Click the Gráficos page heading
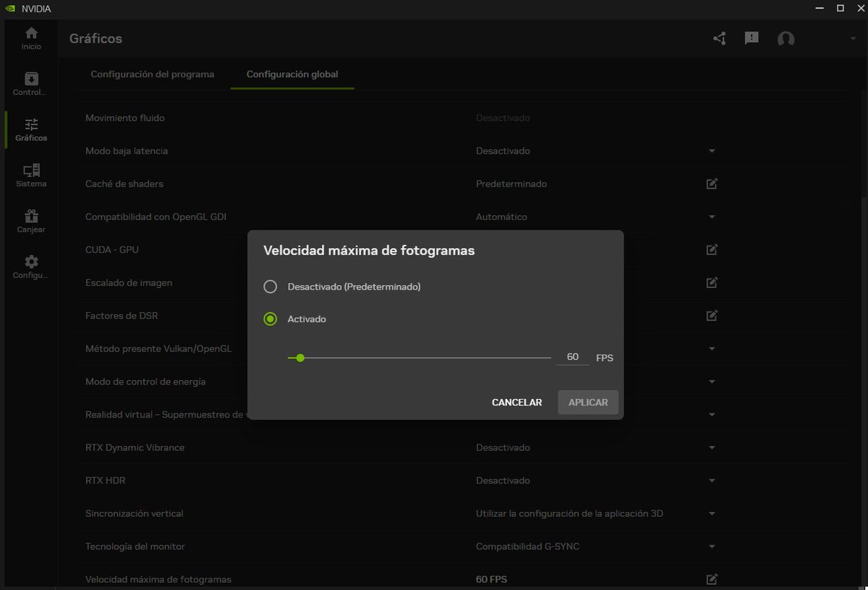Image resolution: width=868 pixels, height=590 pixels. click(95, 38)
